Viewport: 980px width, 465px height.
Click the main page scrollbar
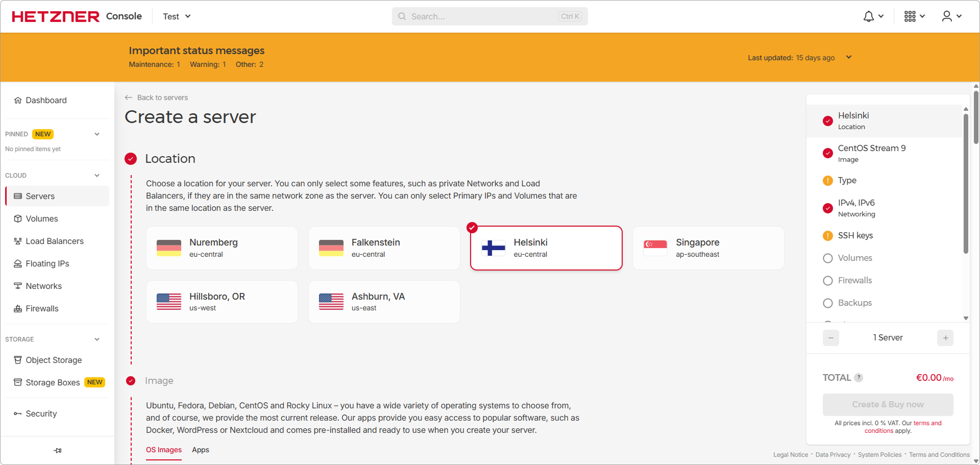[976, 117]
